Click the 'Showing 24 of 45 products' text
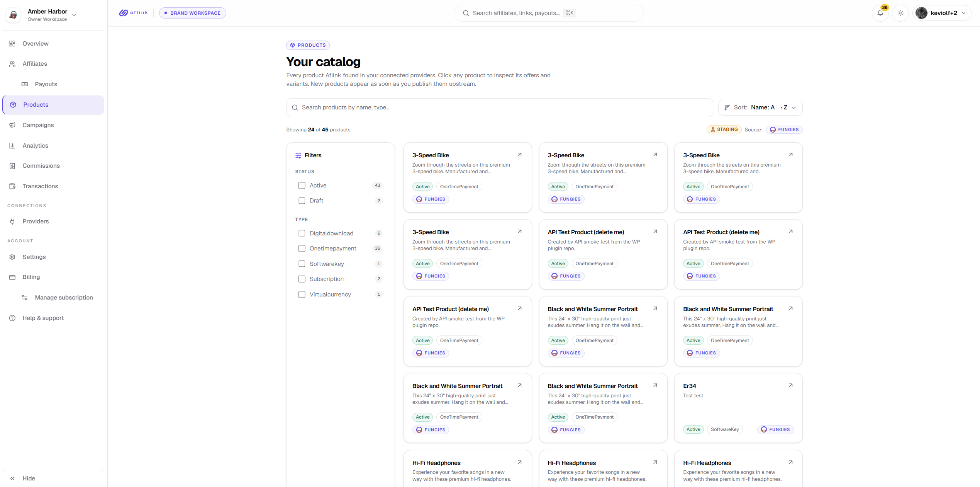 tap(318, 130)
